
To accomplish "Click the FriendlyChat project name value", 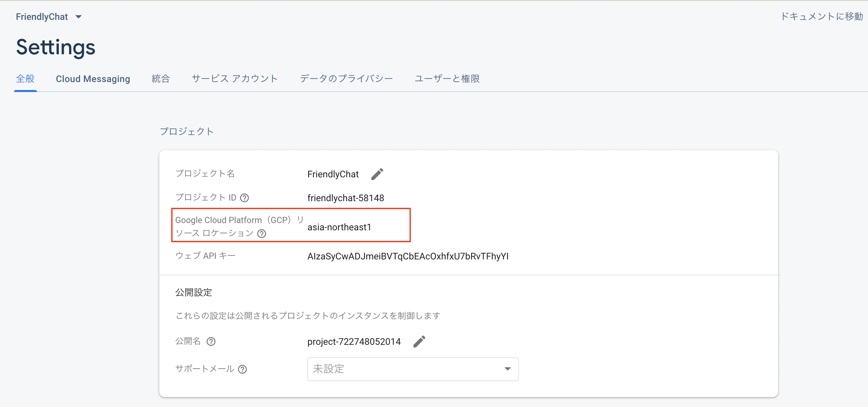I will (x=333, y=174).
